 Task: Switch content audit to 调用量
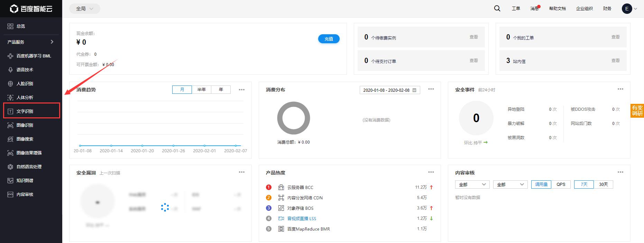pyautogui.click(x=541, y=184)
